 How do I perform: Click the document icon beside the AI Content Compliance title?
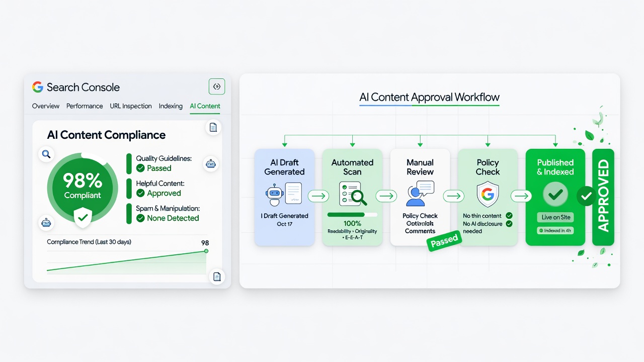coord(213,128)
